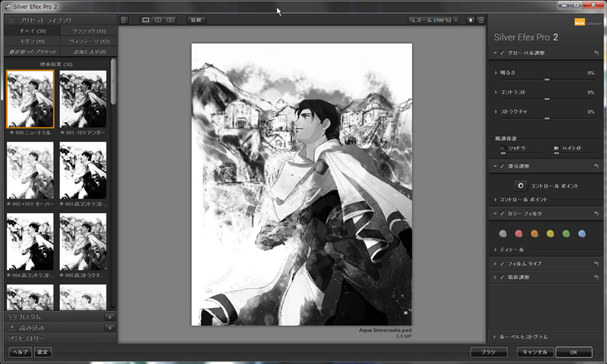Expand the コントラスト details arrow
The height and width of the screenshot is (364, 607).
(x=495, y=92)
